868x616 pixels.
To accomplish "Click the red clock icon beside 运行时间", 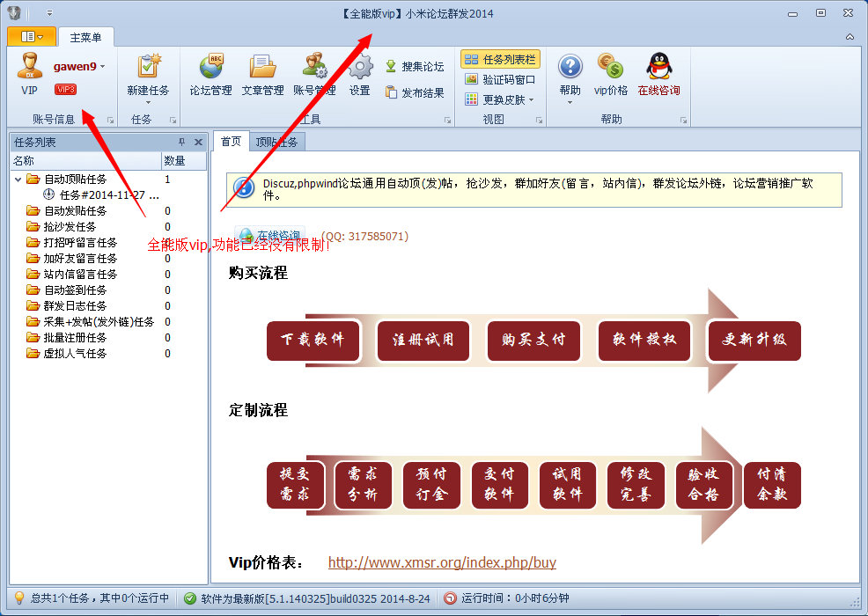I will click(x=451, y=598).
